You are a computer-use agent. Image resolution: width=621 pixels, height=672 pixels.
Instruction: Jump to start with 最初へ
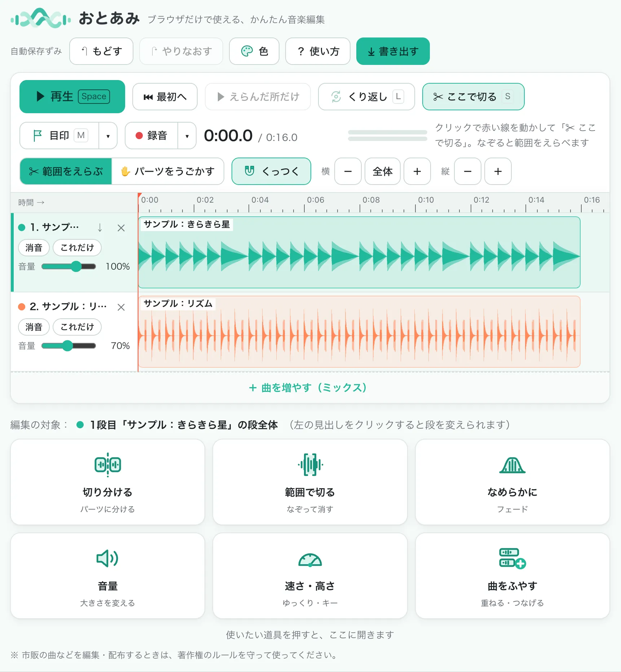pos(165,97)
